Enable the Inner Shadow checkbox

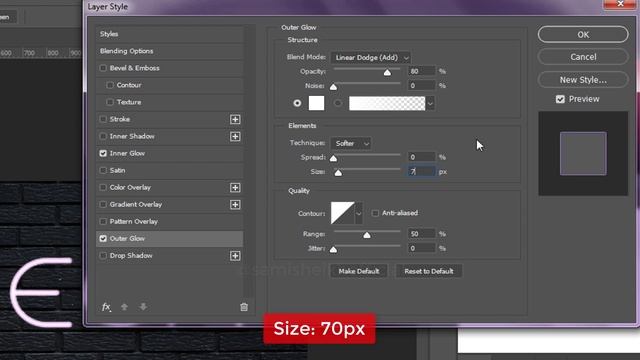pos(103,136)
